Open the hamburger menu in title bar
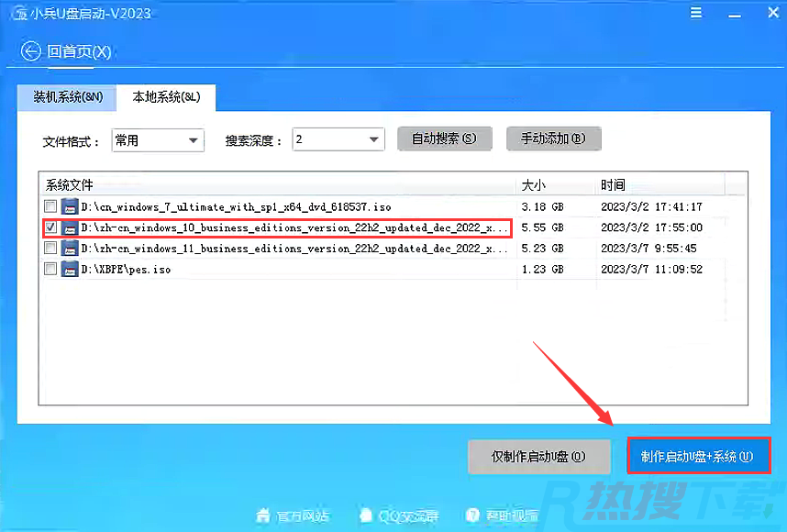Image resolution: width=787 pixels, height=532 pixels. point(695,13)
